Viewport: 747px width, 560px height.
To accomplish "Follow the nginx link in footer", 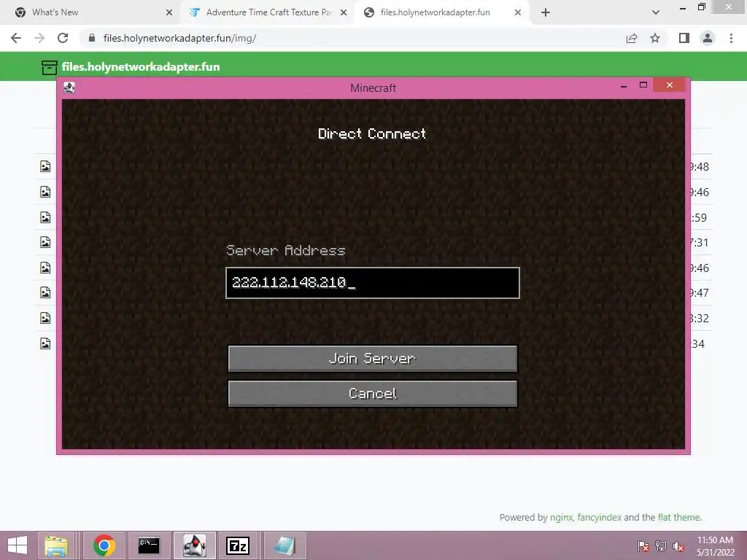I will pyautogui.click(x=561, y=518).
